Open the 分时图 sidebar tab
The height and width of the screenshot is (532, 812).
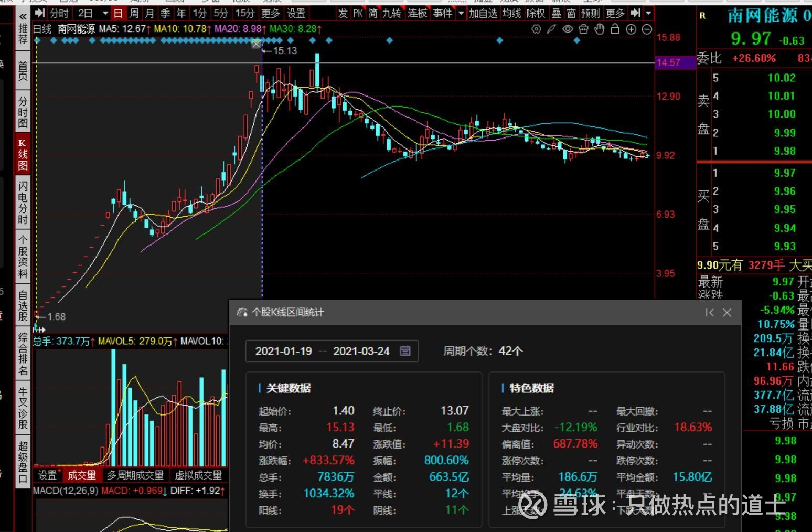click(23, 112)
